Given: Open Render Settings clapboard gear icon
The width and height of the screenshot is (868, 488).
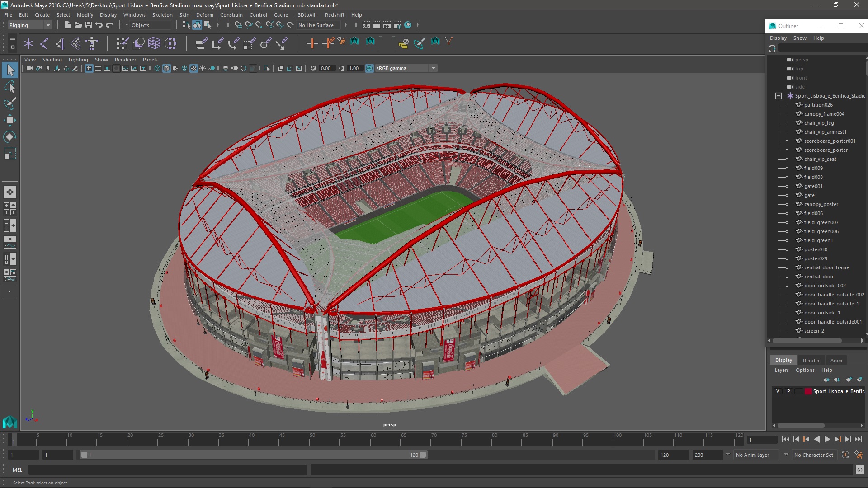Looking at the screenshot, I should click(397, 25).
